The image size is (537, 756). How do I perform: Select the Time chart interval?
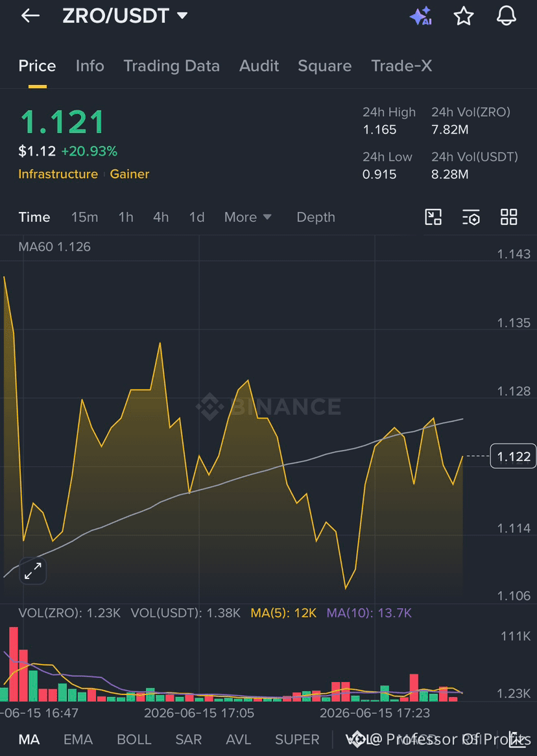point(34,217)
